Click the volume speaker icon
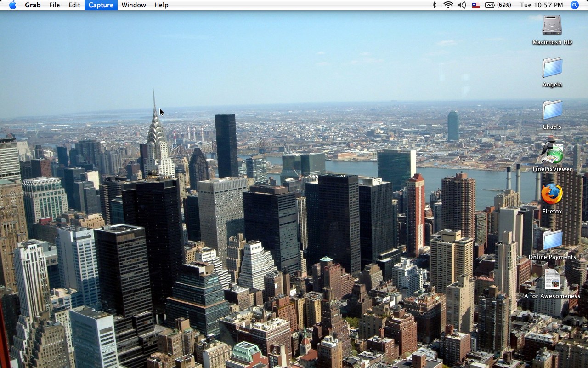Screen dimensions: 588x368 coord(462,5)
